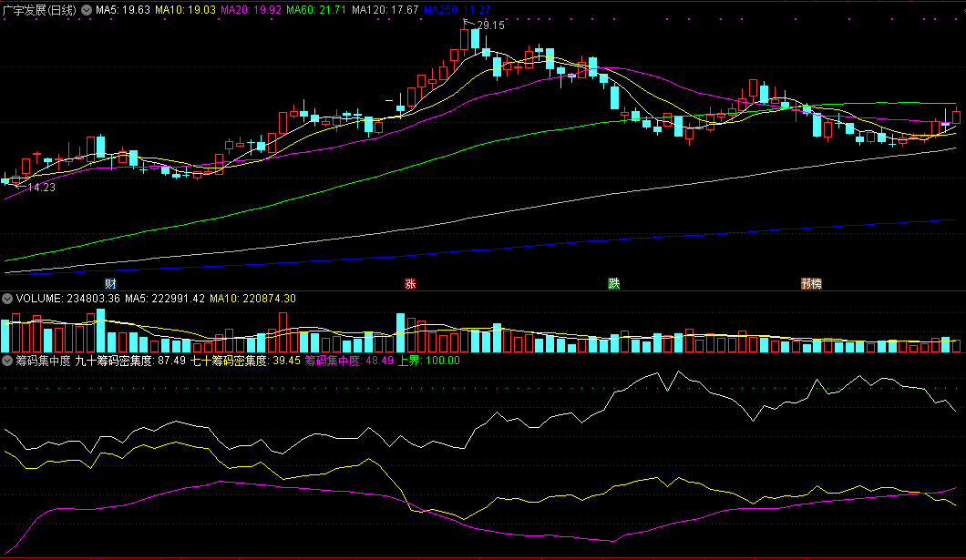966x560 pixels.
Task: Click the MA120: 17.67 label
Action: coord(385,10)
